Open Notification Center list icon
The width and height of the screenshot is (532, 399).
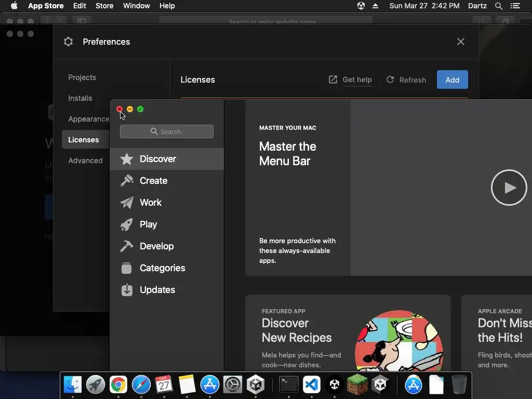tap(515, 6)
